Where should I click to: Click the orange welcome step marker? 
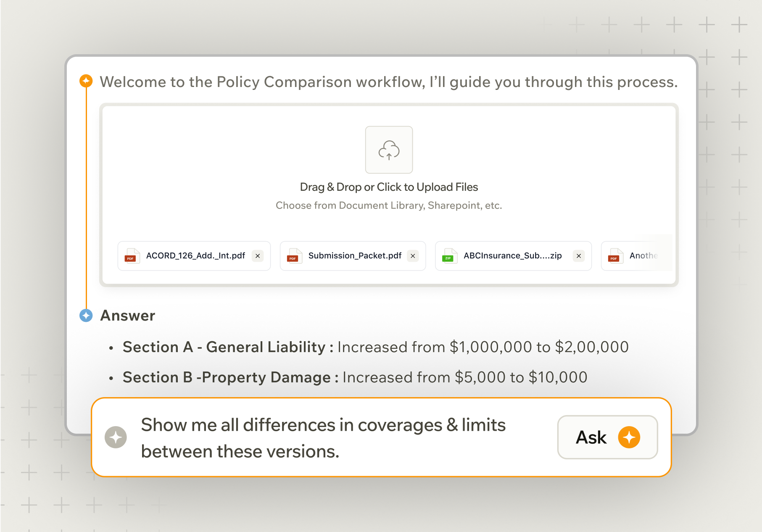[86, 81]
